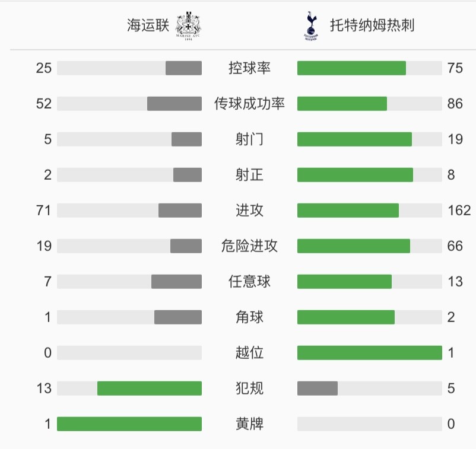Click Marine's green 犯规 fouls bar showing 13
Image resolution: width=476 pixels, height=449 pixels.
point(150,389)
